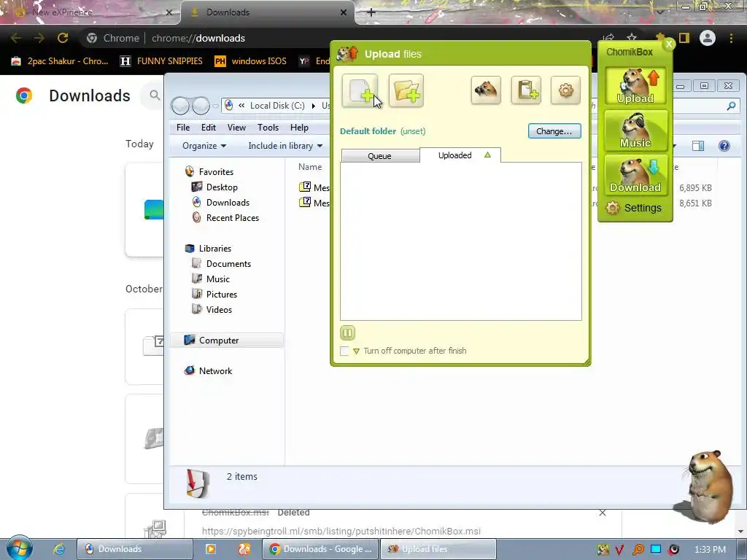Click the add folder icon in Upload files
This screenshot has width=747, height=560.
point(406,90)
